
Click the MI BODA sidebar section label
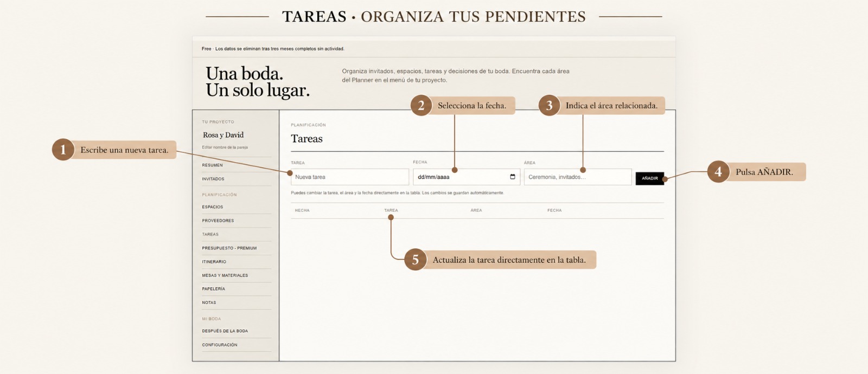click(212, 319)
